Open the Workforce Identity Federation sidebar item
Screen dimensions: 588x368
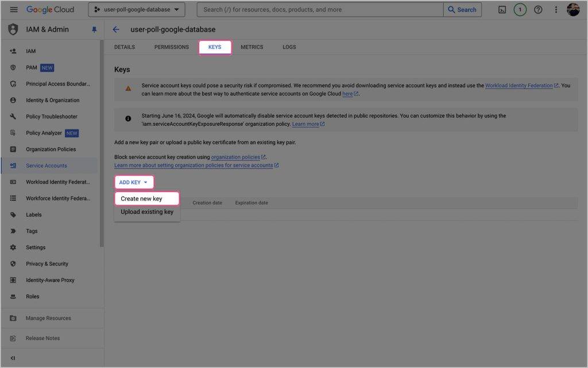tap(58, 198)
